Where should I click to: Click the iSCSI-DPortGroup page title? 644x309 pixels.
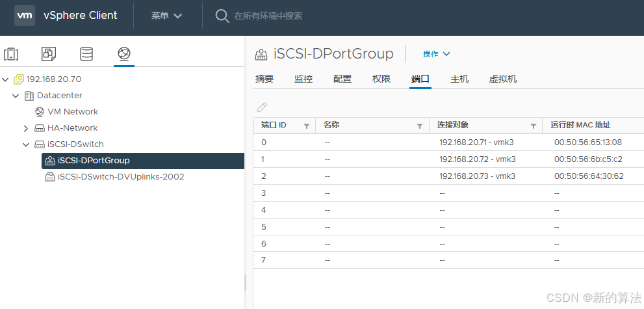click(x=333, y=54)
